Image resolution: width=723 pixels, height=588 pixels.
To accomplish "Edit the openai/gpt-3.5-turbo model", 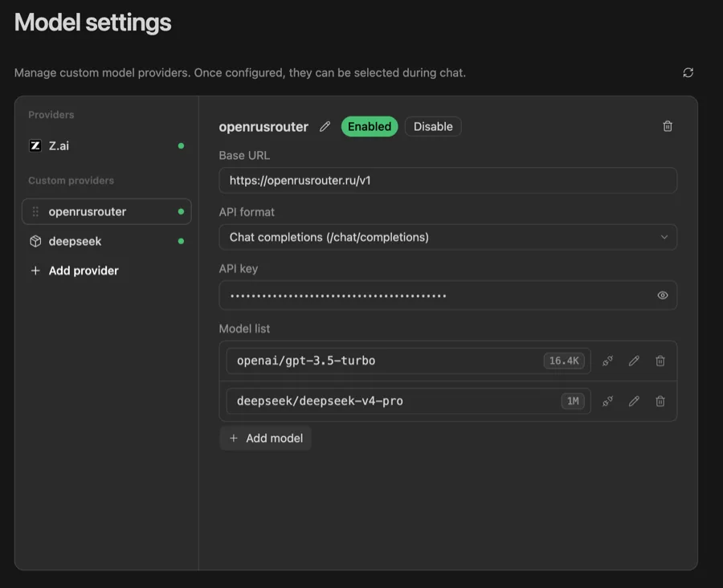I will [x=634, y=361].
